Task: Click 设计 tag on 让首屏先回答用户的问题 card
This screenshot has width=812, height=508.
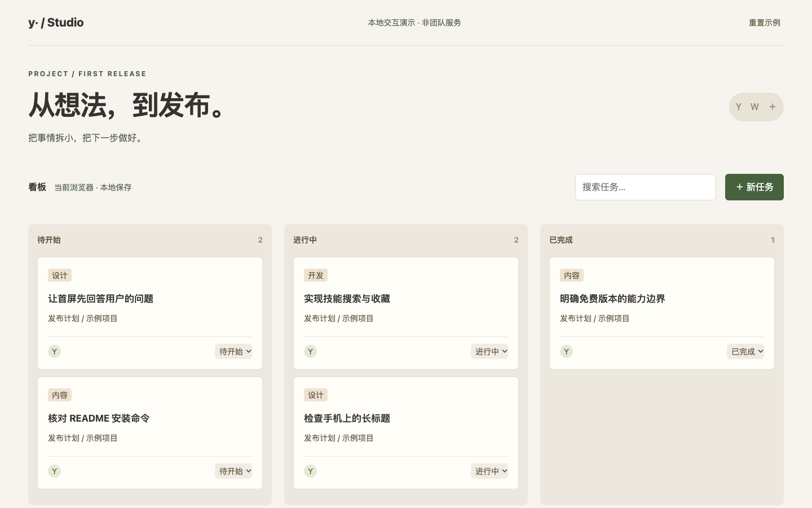Action: (x=60, y=275)
